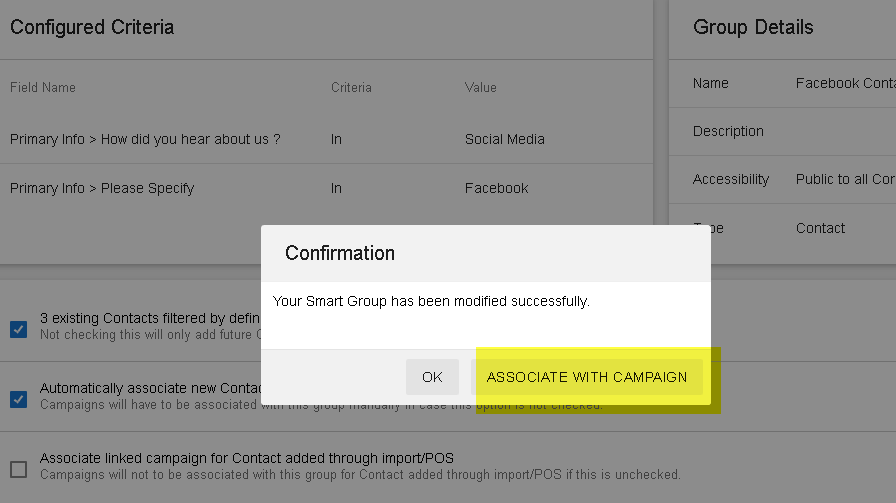Click the Configured Criteria heading
The image size is (896, 503).
tap(92, 27)
